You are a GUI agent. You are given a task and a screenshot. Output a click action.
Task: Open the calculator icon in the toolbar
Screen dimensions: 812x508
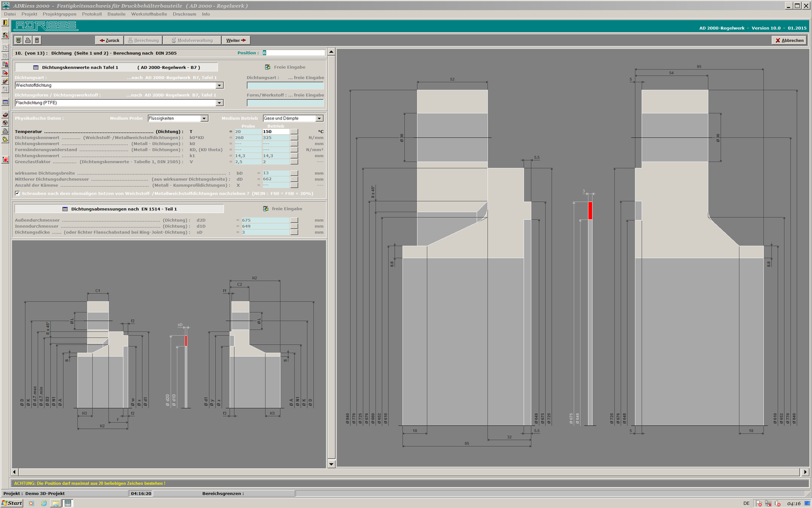[37, 40]
